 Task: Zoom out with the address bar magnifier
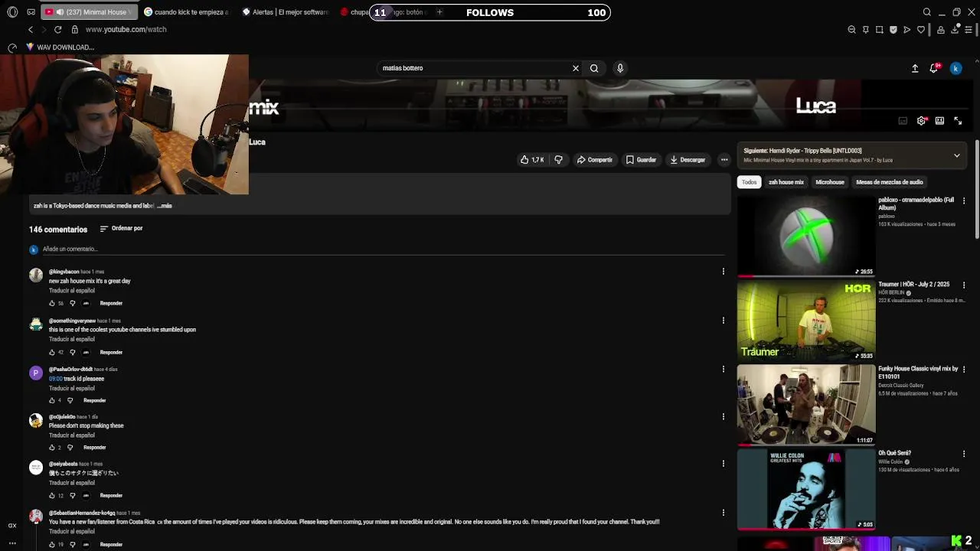[x=851, y=30]
